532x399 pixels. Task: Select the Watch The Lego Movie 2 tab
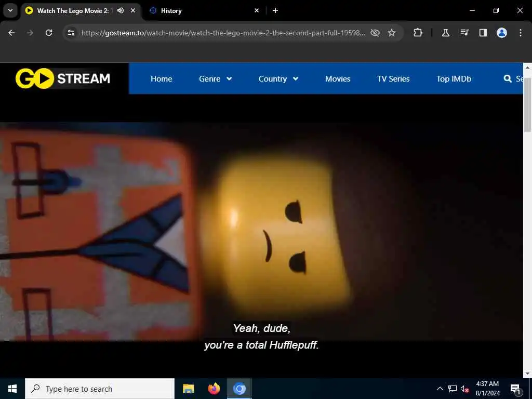point(73,10)
